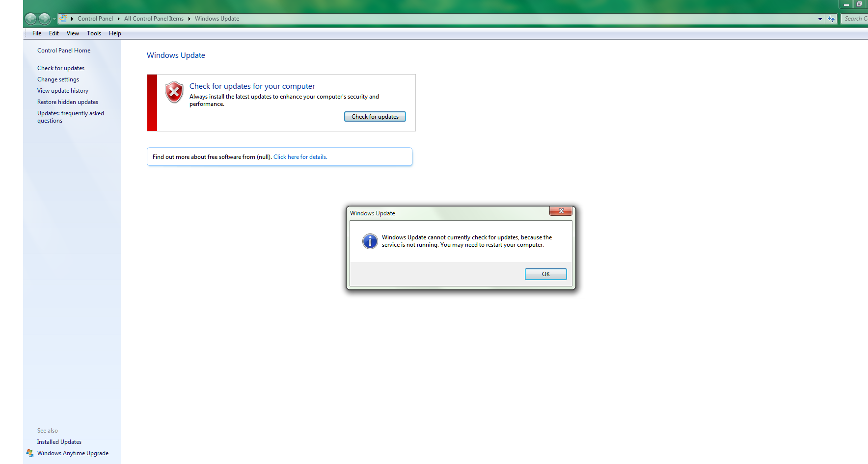
Task: Confirm the dialog with OK
Action: (x=546, y=274)
